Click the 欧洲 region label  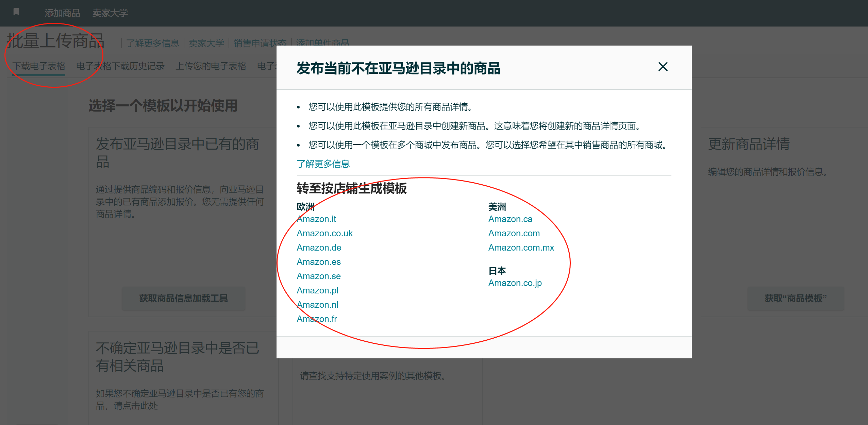[305, 207]
